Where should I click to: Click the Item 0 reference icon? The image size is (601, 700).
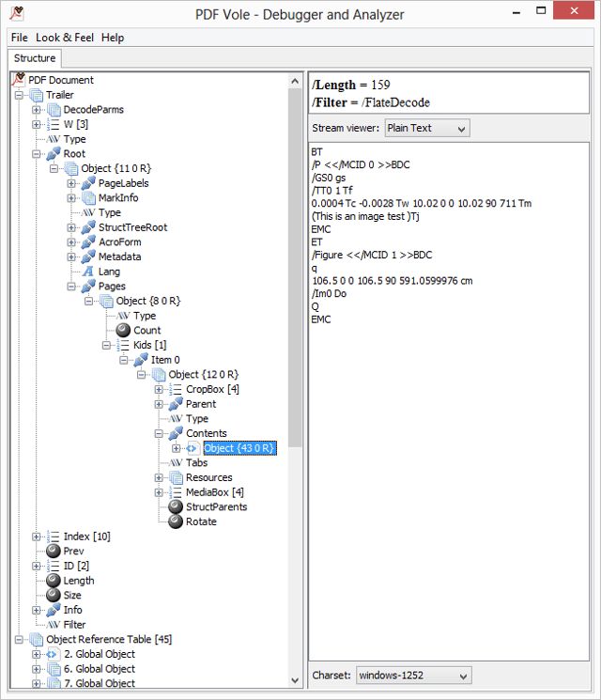(141, 360)
